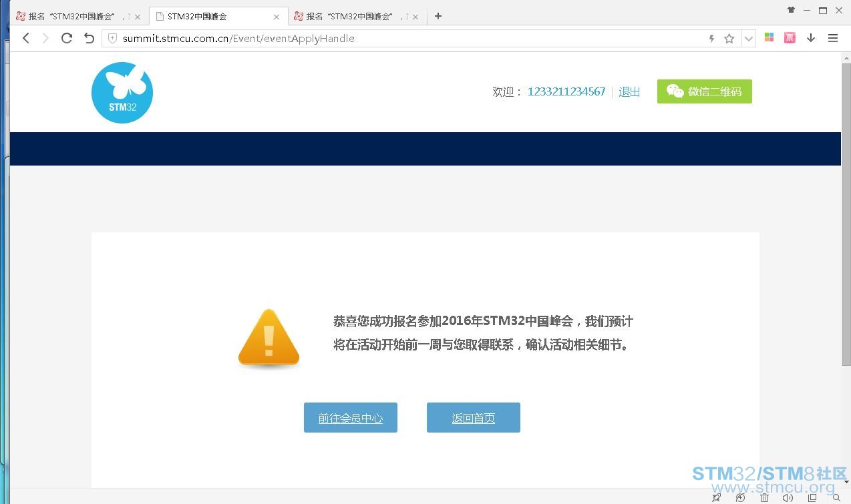Click the lightning speed-mode icon
This screenshot has width=851, height=504.
coord(711,39)
